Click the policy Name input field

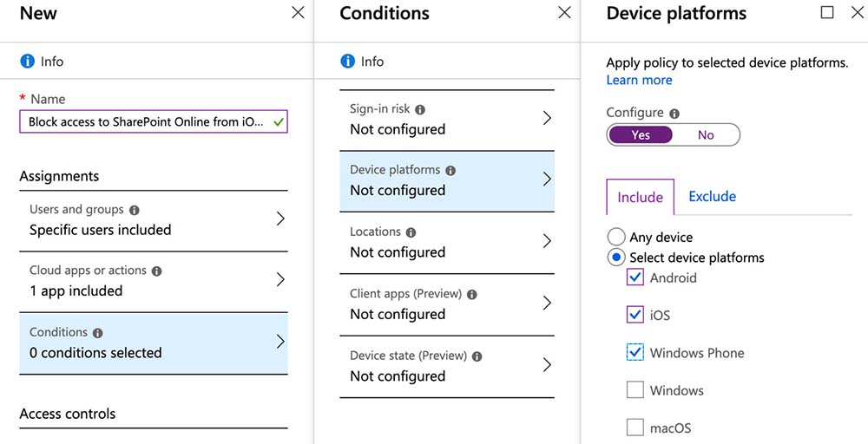(x=148, y=122)
